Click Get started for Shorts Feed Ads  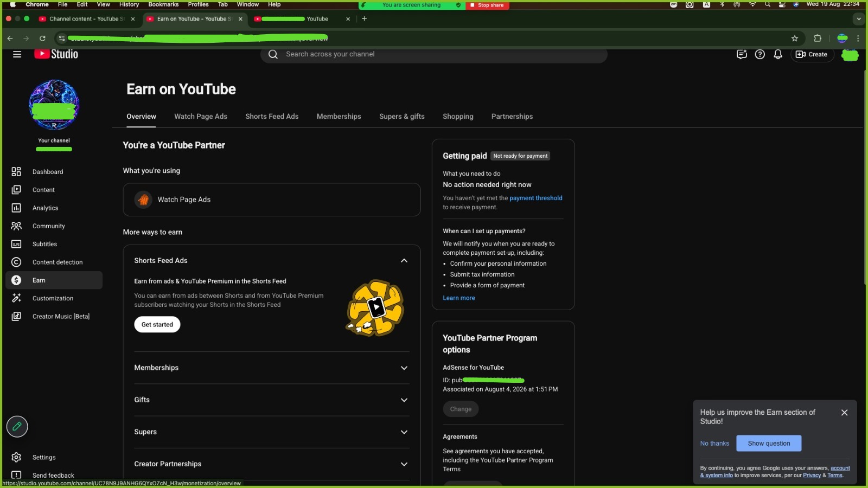pyautogui.click(x=157, y=325)
